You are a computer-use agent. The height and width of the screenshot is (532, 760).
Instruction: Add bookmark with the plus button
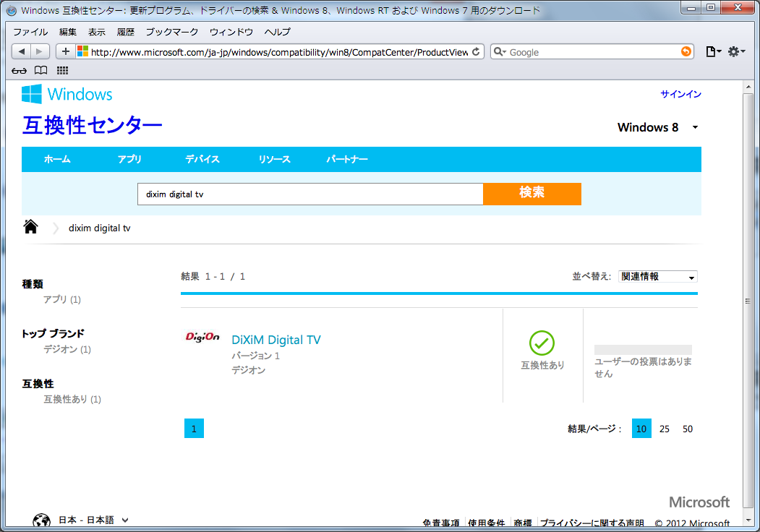[65, 51]
